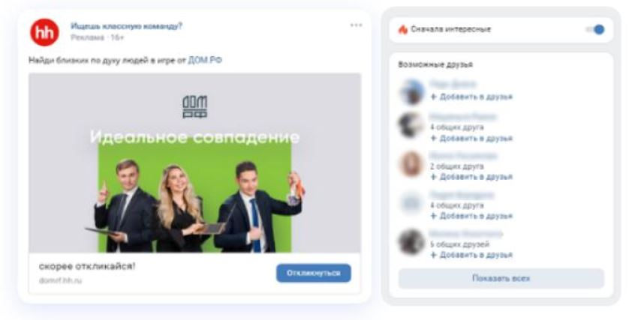This screenshot has width=644, height=320.
Task: Click the Идеальное совпадение ad image
Action: tap(194, 163)
